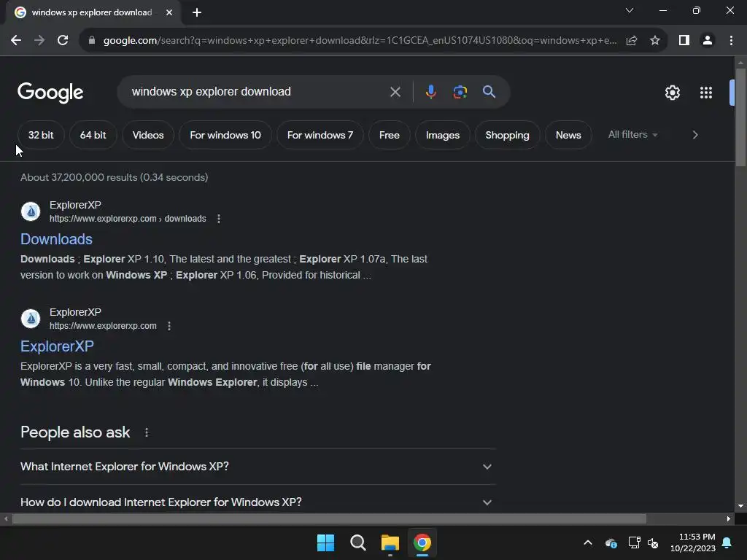This screenshot has width=747, height=560.
Task: Reload the current page
Action: pyautogui.click(x=63, y=41)
